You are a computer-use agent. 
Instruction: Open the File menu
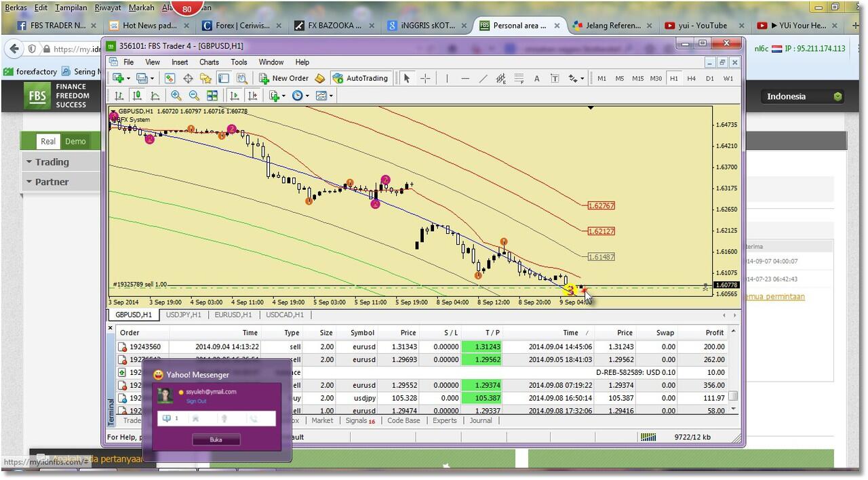tap(128, 62)
